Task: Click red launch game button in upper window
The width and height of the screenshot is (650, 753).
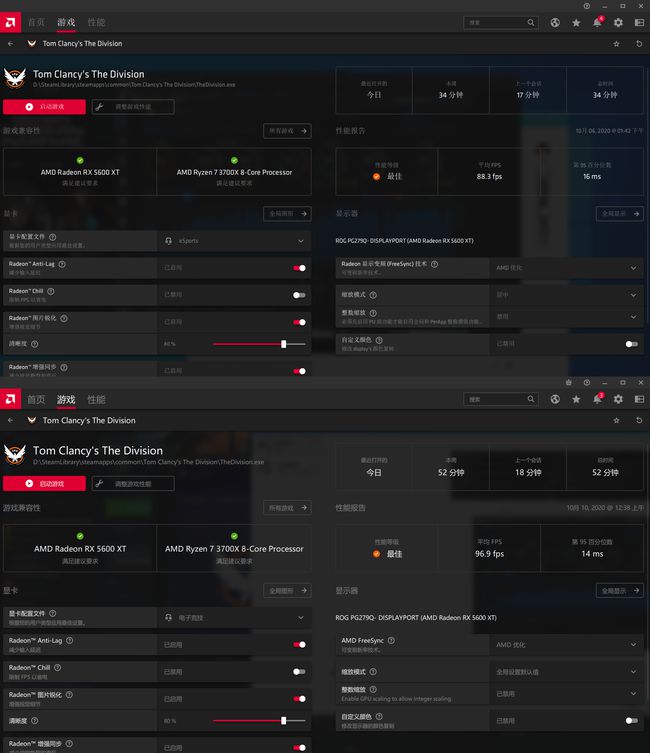Action: [44, 107]
